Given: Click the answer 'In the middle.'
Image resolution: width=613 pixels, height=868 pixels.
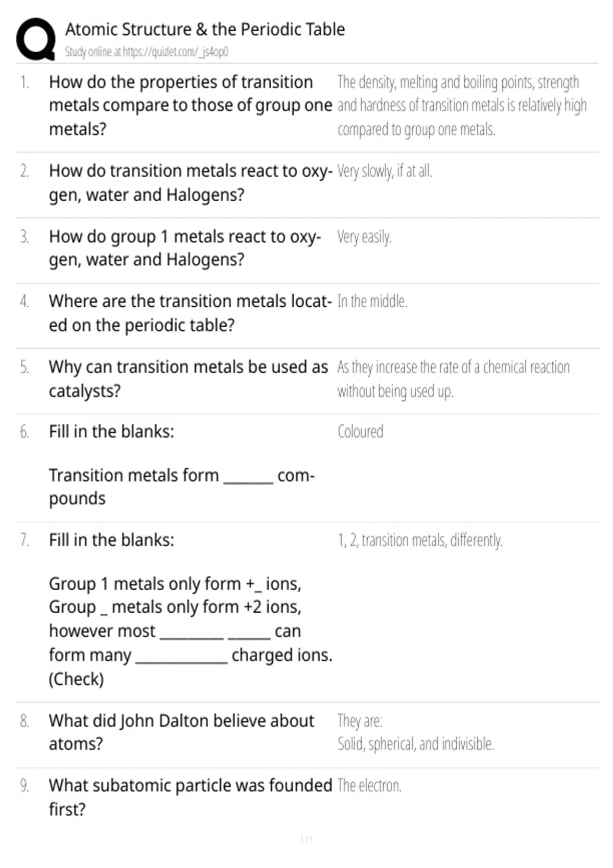Looking at the screenshot, I should (372, 302).
